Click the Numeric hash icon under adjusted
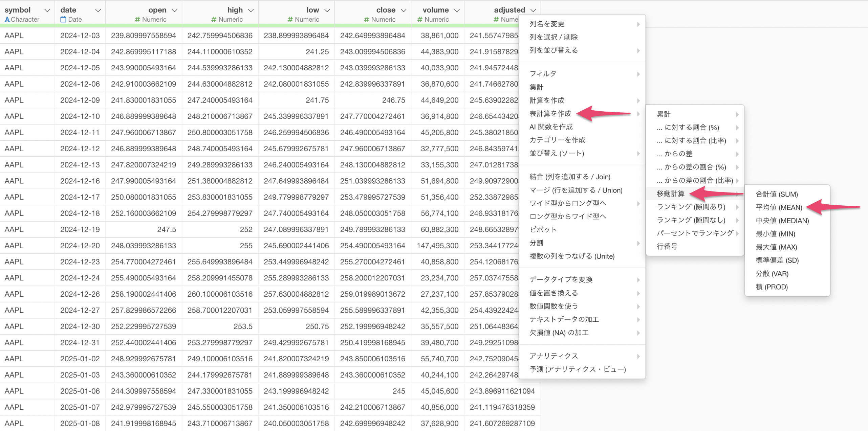 pos(496,20)
